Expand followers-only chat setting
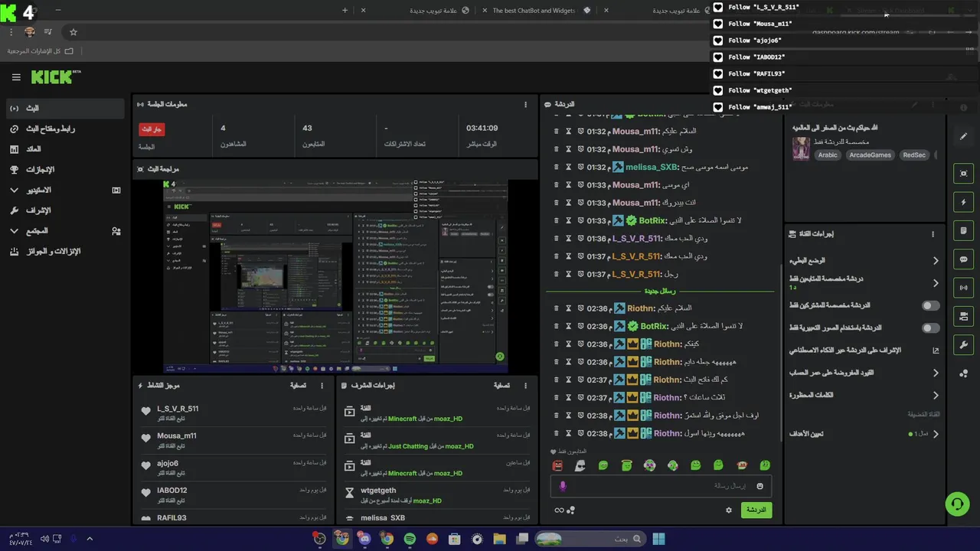 [864, 283]
